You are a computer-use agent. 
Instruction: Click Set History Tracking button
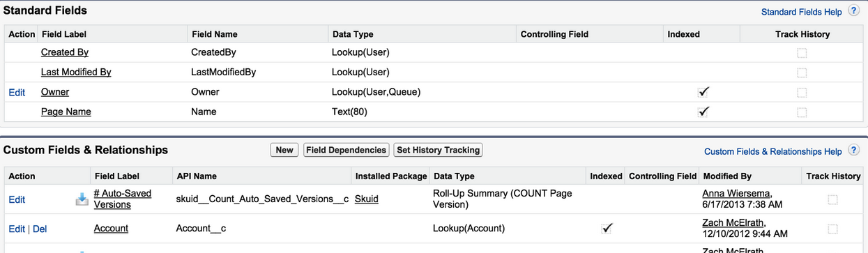pos(438,150)
